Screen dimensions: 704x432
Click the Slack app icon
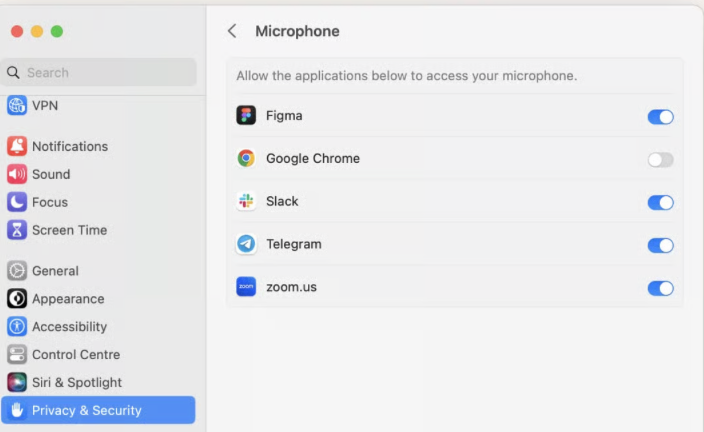246,201
